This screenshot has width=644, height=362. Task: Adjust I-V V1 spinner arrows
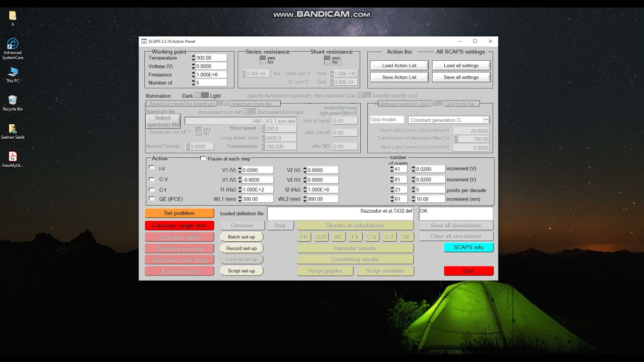tap(240, 170)
